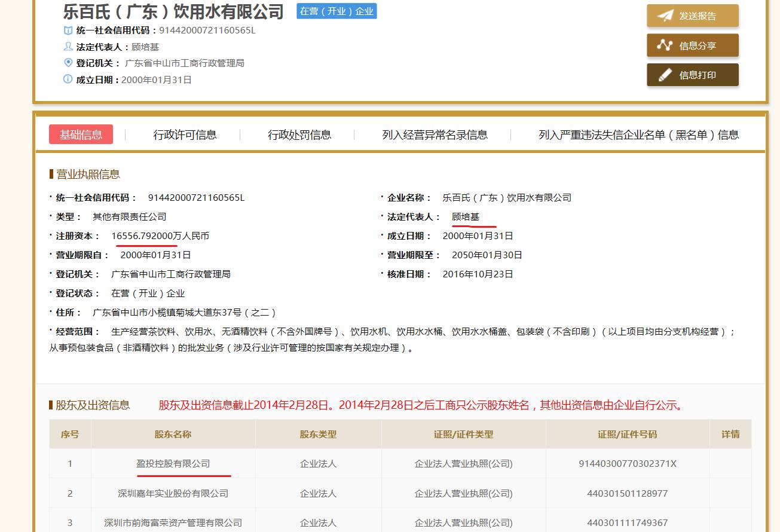Screen dimensions: 780x532
Task: Click 企业法人 in the 盈投控股有限公司 row
Action: pyautogui.click(x=319, y=464)
